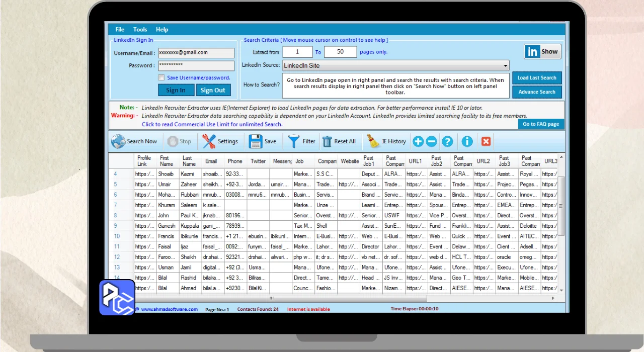
Task: Click the vertical scrollbar of the results table
Action: pos(561,211)
